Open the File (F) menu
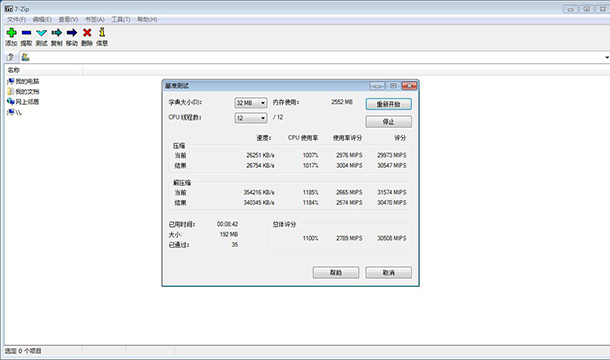The height and width of the screenshot is (360, 610). 16,19
